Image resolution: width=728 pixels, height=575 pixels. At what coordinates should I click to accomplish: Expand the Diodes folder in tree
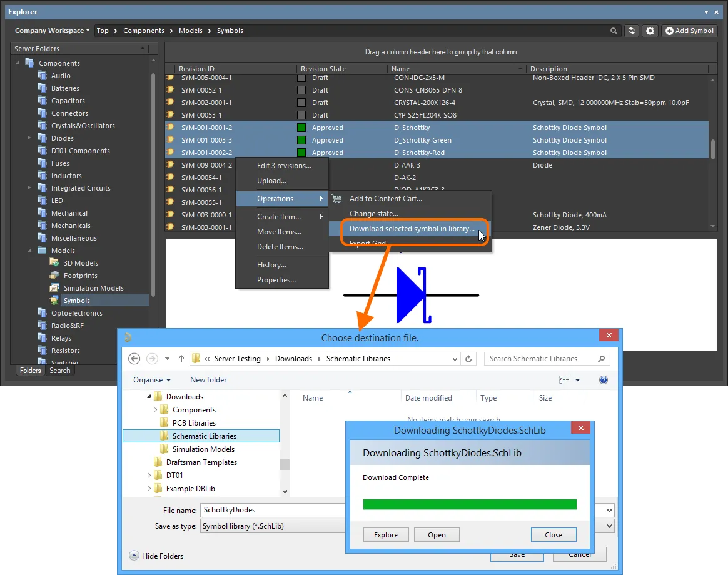[29, 138]
